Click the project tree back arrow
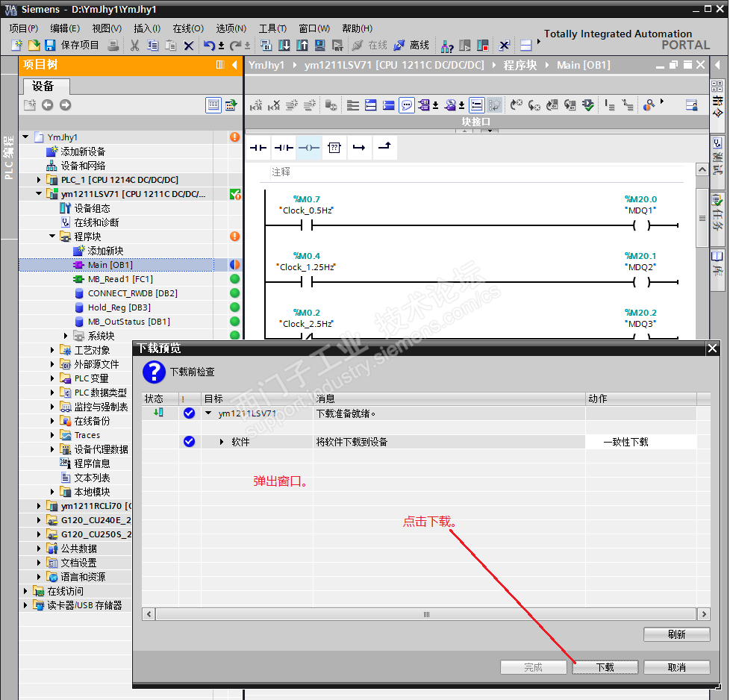 [x=47, y=105]
